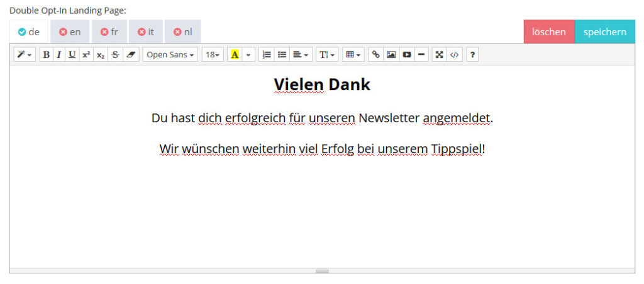Toggle bold formatting
Screen dimensions: 644x284
pyautogui.click(x=46, y=55)
